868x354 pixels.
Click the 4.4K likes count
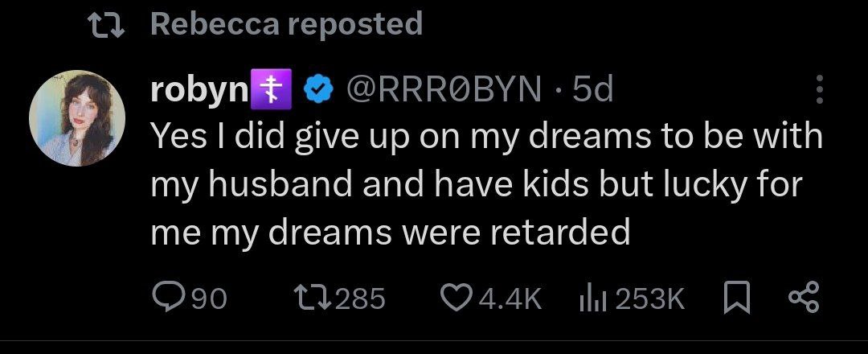510,299
